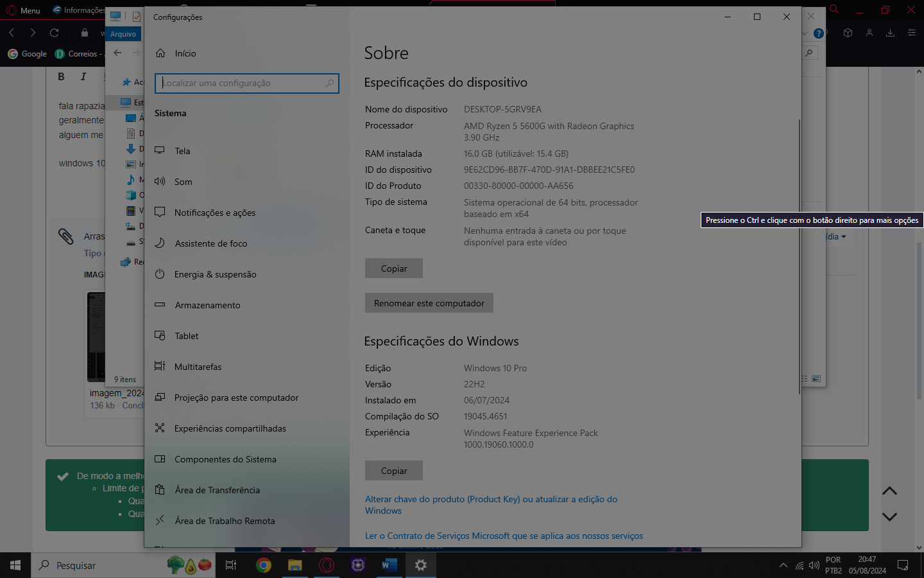The height and width of the screenshot is (578, 924).
Task: Open Word from taskbar
Action: [389, 565]
